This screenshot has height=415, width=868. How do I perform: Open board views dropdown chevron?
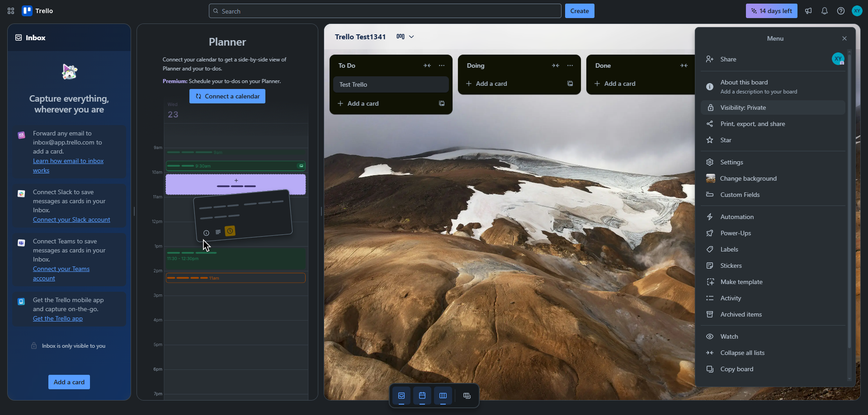pyautogui.click(x=411, y=37)
